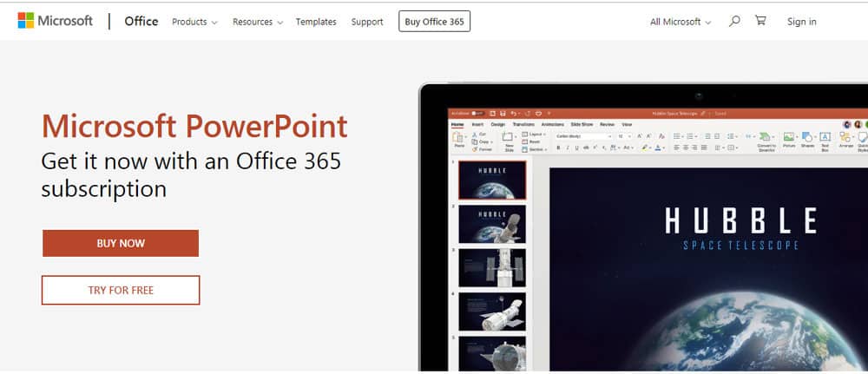Screen dimensions: 868x374
Task: Click the search magnifier icon in header
Action: tap(734, 22)
